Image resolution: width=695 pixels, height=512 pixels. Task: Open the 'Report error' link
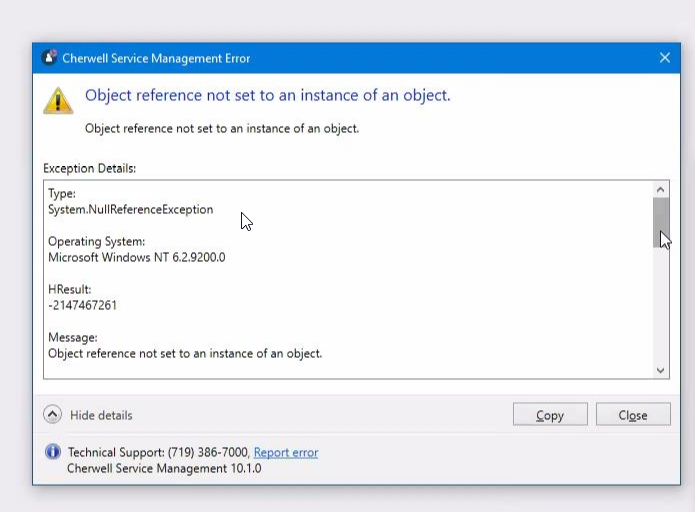[286, 452]
